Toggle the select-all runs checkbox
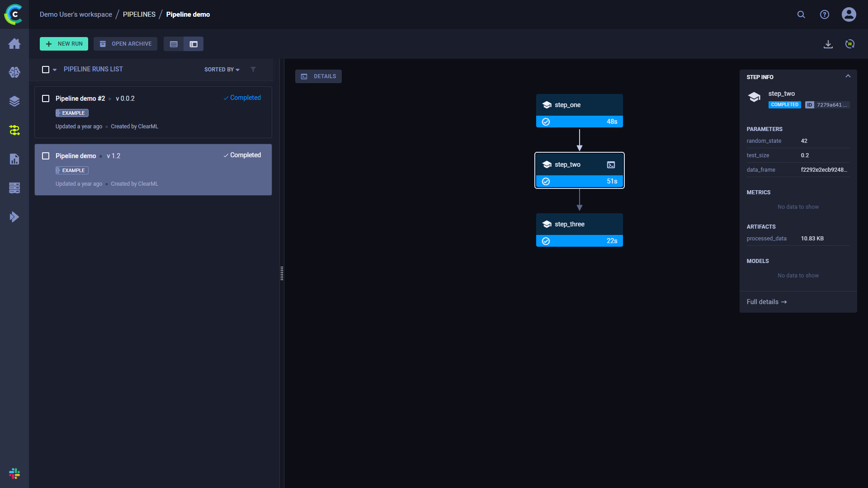 point(46,70)
